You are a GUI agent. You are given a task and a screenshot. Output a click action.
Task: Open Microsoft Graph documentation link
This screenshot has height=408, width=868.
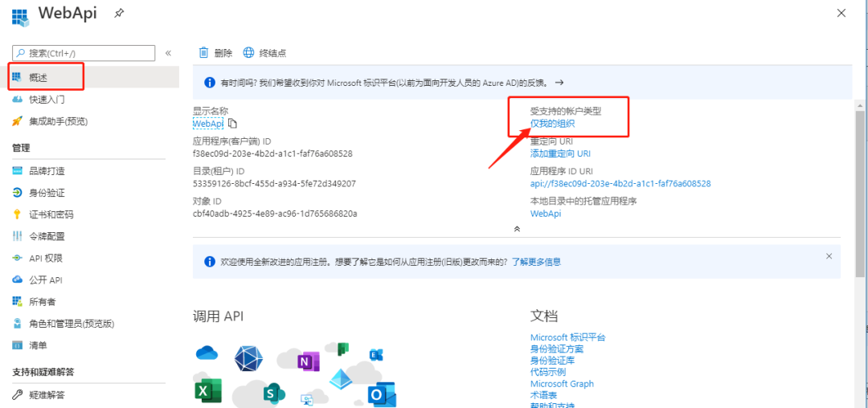point(562,384)
